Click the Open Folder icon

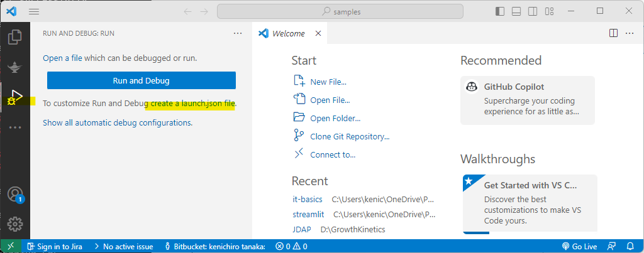tap(299, 117)
